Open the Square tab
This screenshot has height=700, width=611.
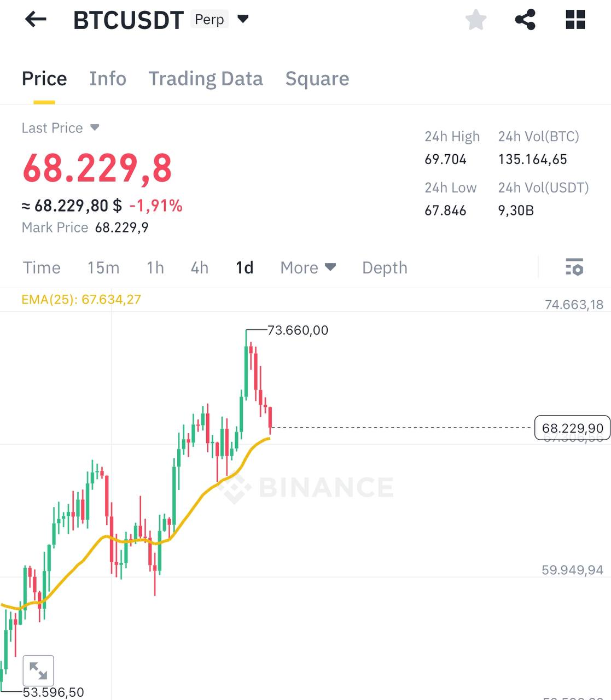point(317,79)
